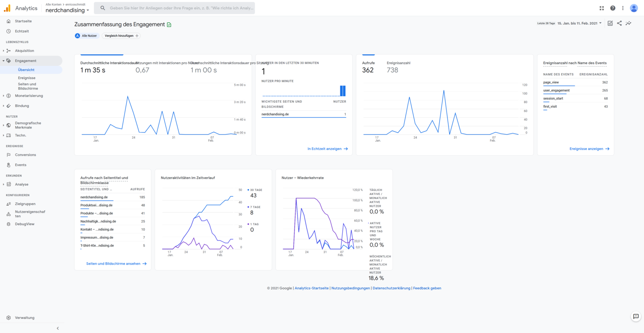
Task: Open the Datenschutzerklärung footer link
Action: 392,288
